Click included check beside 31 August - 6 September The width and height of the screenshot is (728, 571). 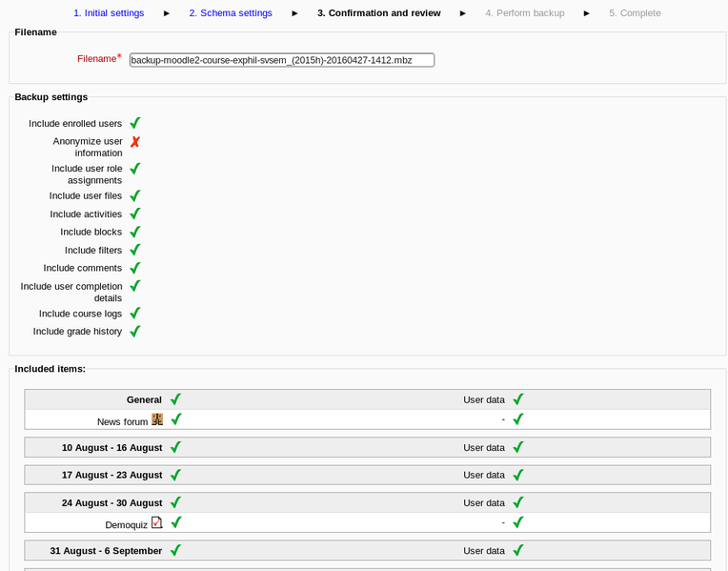point(176,551)
